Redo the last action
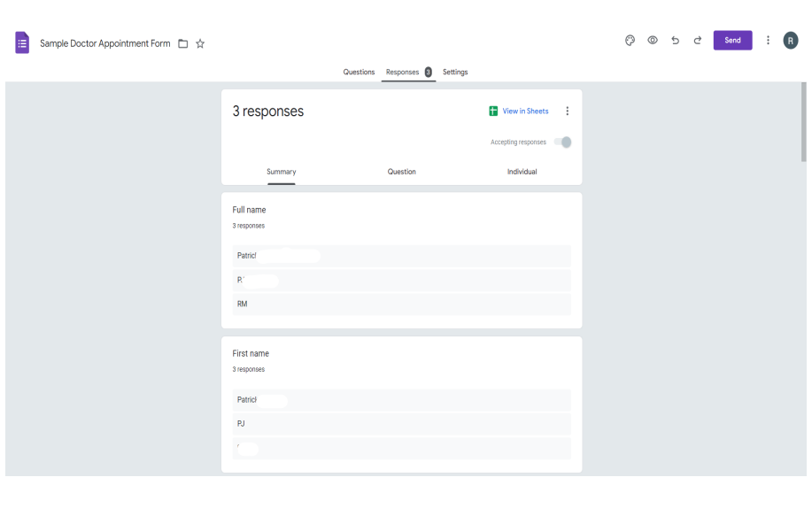Screen dimensions: 812x516 [x=698, y=40]
